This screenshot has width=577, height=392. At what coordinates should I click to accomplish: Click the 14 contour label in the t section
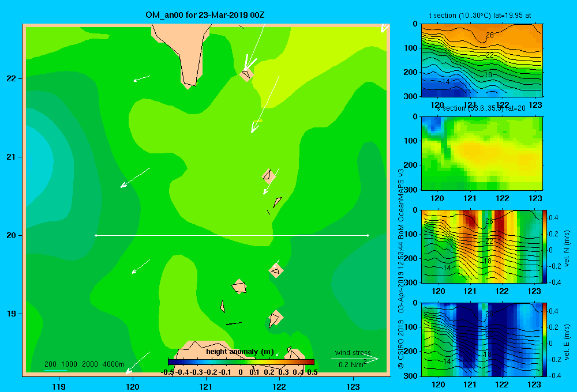click(446, 82)
